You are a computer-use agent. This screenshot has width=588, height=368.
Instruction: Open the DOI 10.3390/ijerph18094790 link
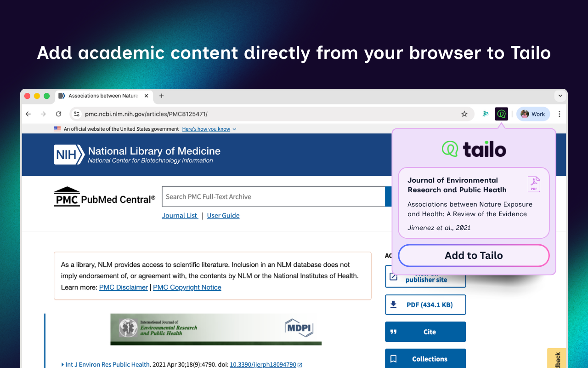(266, 364)
